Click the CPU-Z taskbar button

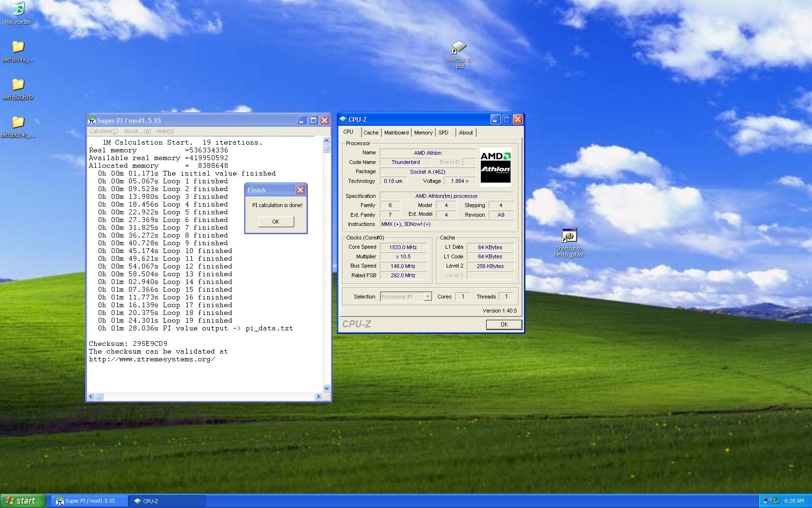click(x=167, y=501)
